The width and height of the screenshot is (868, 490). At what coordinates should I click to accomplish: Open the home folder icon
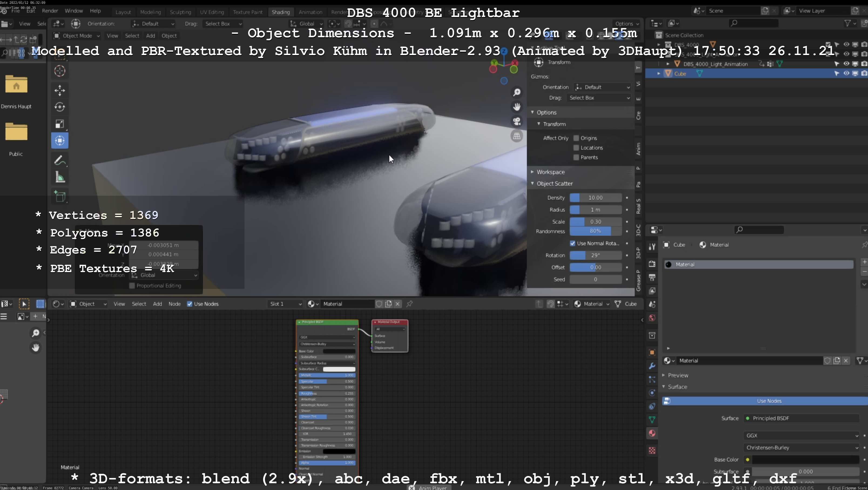(16, 84)
